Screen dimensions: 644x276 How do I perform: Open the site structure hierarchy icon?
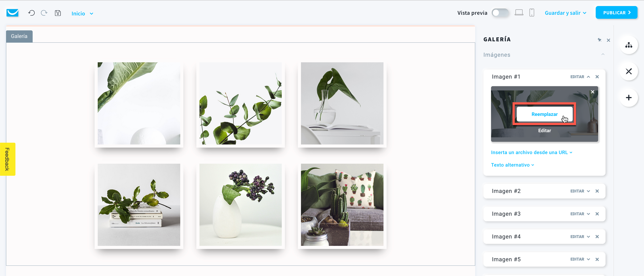tap(629, 45)
